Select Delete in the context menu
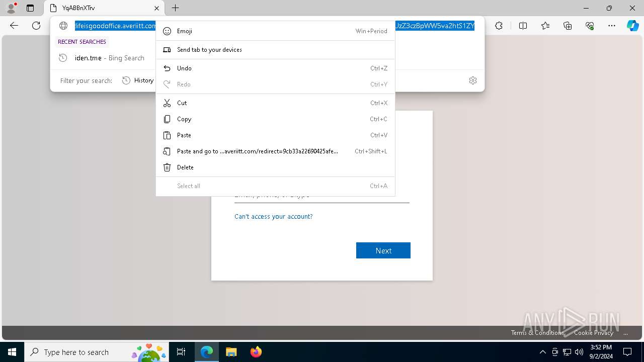The height and width of the screenshot is (362, 644). [x=275, y=167]
